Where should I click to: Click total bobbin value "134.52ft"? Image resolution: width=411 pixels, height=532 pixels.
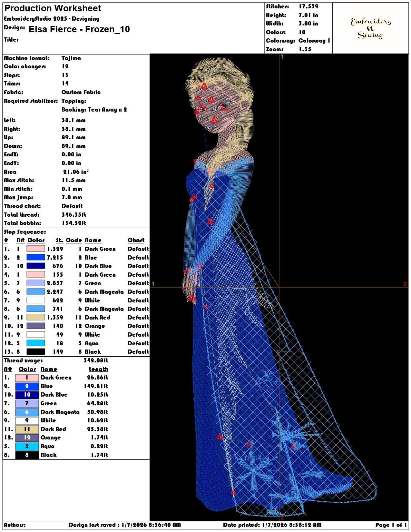(74, 223)
